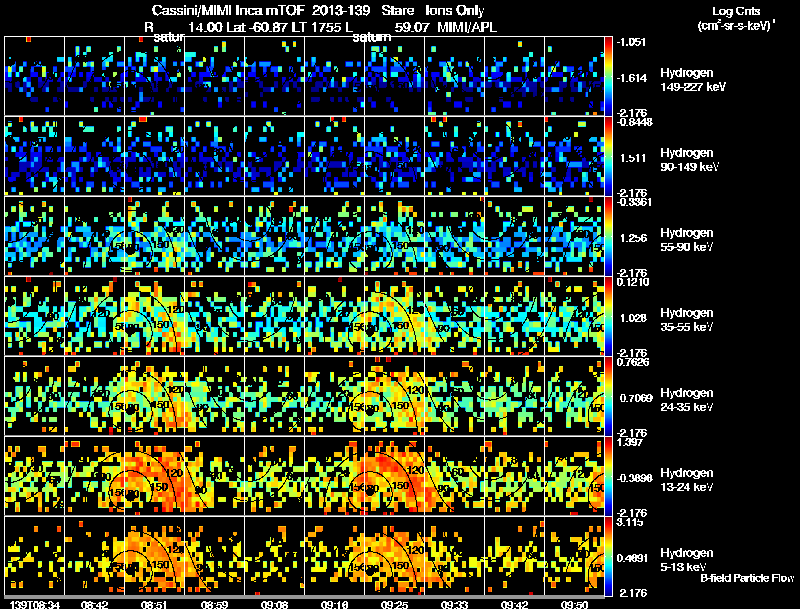Click the 08:42 time axis label
This screenshot has width=800, height=609.
pyautogui.click(x=94, y=604)
